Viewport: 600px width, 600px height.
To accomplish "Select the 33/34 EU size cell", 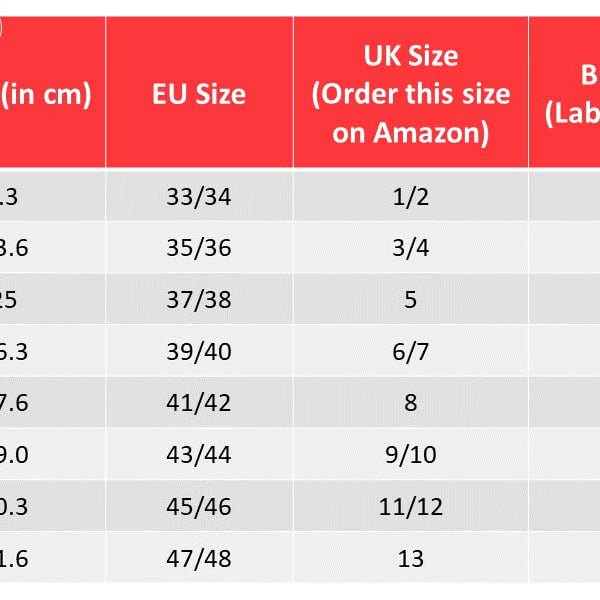I will click(x=199, y=196).
